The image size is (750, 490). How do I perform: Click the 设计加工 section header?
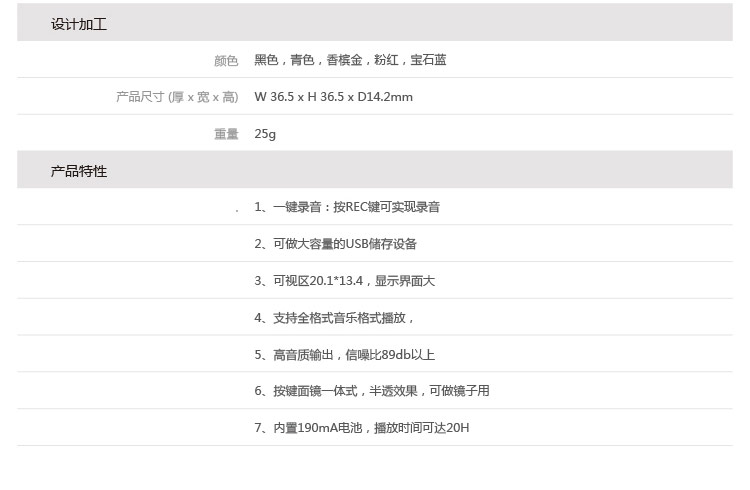[79, 24]
